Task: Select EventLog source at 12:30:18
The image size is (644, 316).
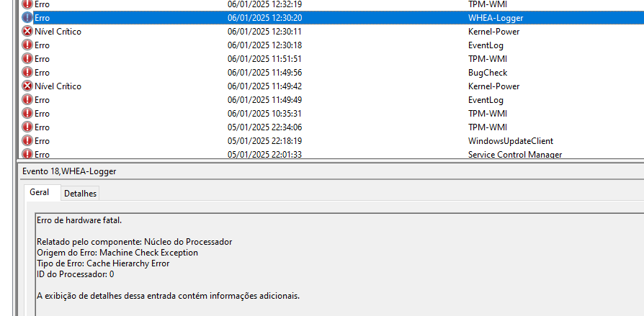Action: coord(486,45)
